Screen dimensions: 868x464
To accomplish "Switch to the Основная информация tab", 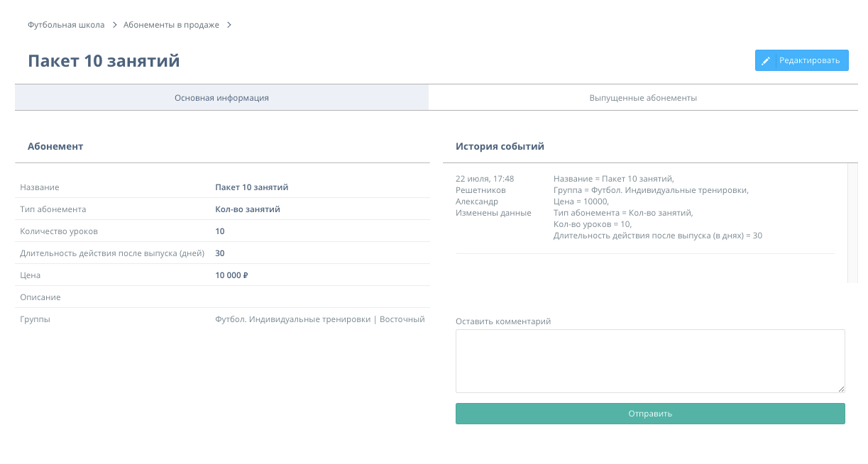I will tap(221, 98).
